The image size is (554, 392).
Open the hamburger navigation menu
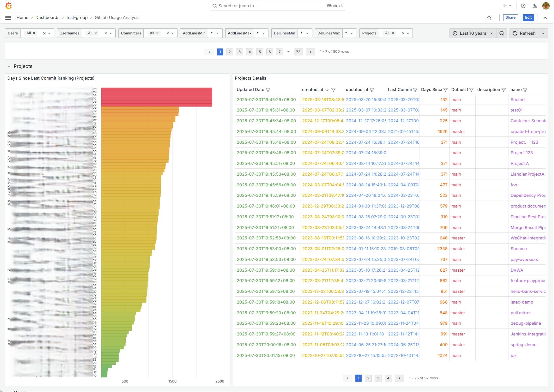(x=9, y=18)
